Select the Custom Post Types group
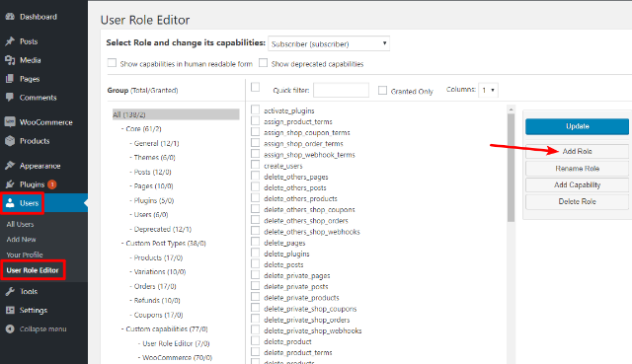This screenshot has width=632, height=364. pos(166,244)
